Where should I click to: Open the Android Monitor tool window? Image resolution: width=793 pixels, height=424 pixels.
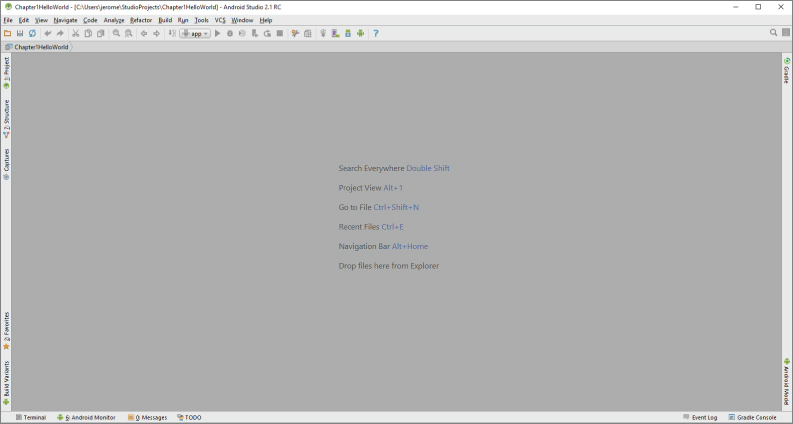point(86,417)
